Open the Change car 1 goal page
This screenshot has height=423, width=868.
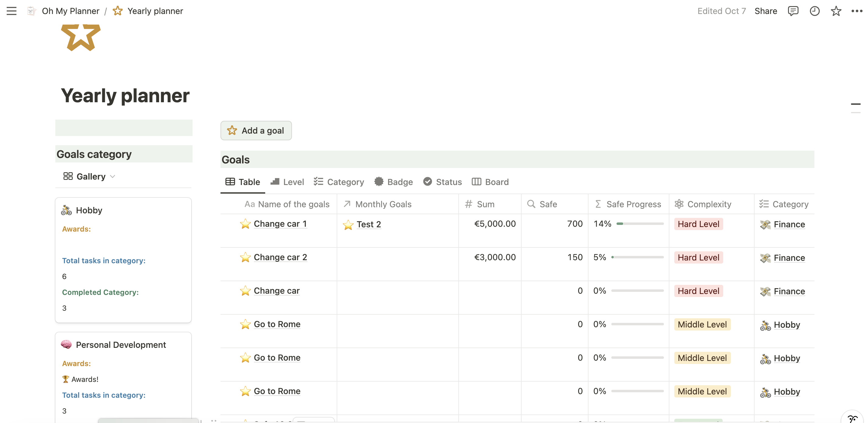click(x=280, y=224)
